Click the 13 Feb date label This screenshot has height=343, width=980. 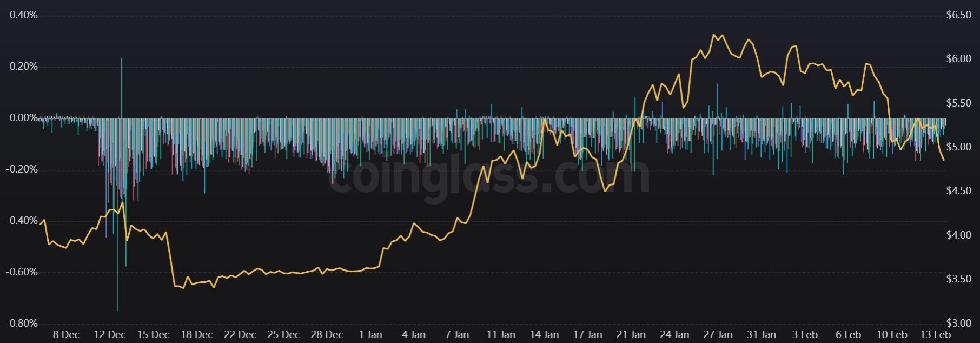[x=936, y=334]
